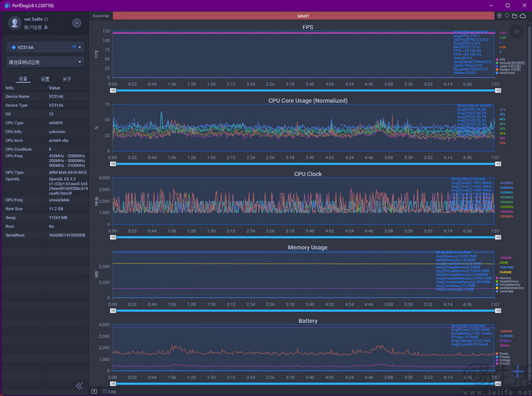Switch to the 设置 (Settings) tab

tap(45, 79)
